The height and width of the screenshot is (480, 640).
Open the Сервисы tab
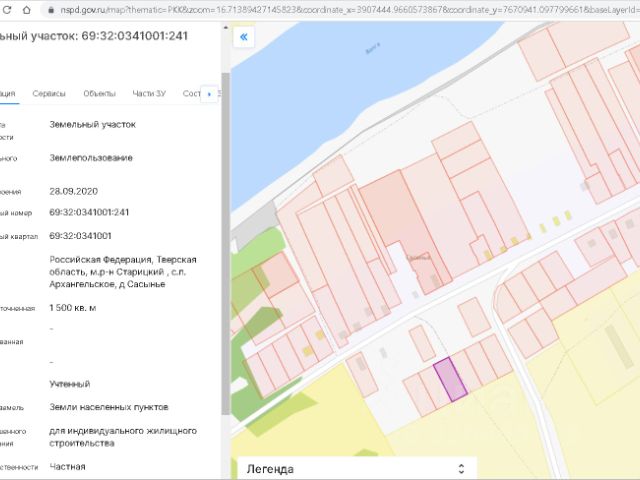point(49,93)
